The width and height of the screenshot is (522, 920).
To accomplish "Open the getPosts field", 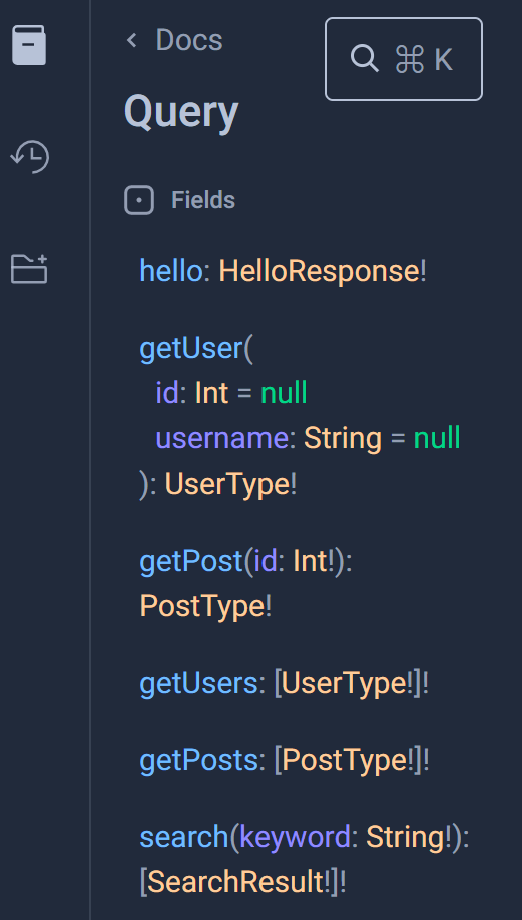I will click(198, 760).
